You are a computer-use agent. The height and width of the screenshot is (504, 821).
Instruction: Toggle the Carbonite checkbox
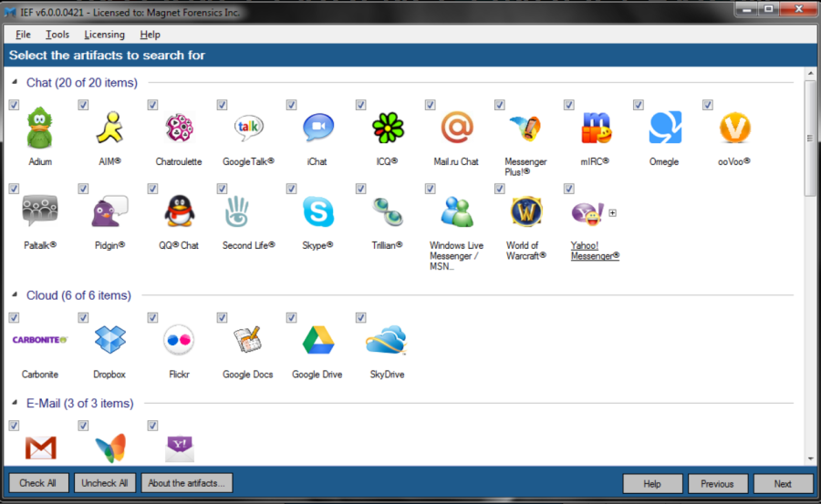click(x=14, y=317)
